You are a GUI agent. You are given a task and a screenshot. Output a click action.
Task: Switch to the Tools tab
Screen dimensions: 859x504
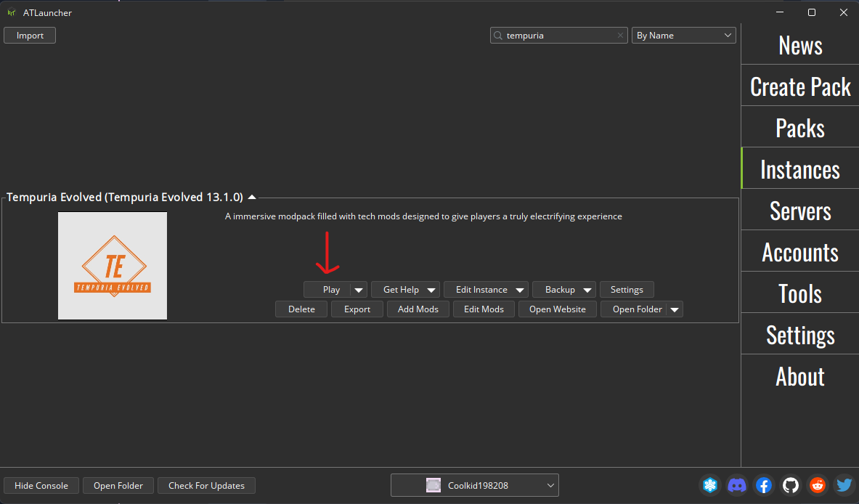click(800, 293)
